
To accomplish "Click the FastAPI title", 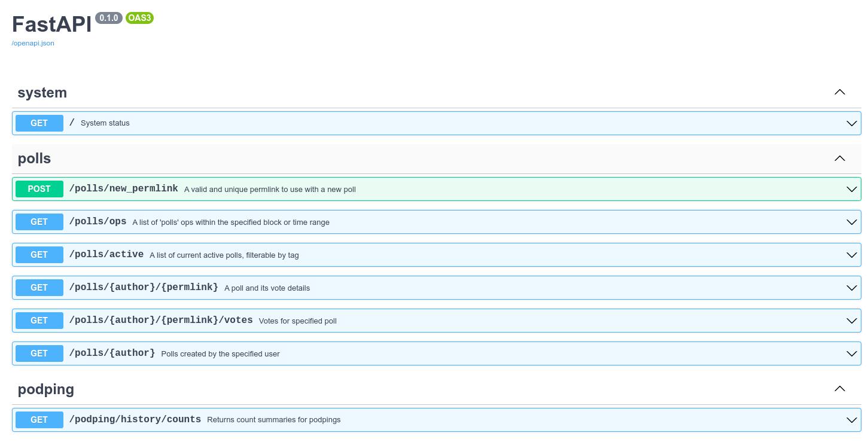I will click(x=52, y=24).
